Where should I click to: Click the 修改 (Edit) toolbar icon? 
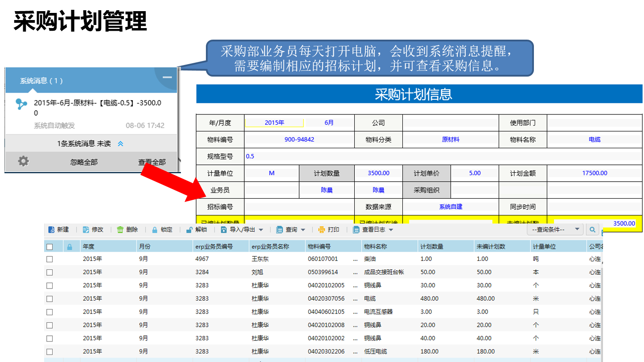coord(86,230)
